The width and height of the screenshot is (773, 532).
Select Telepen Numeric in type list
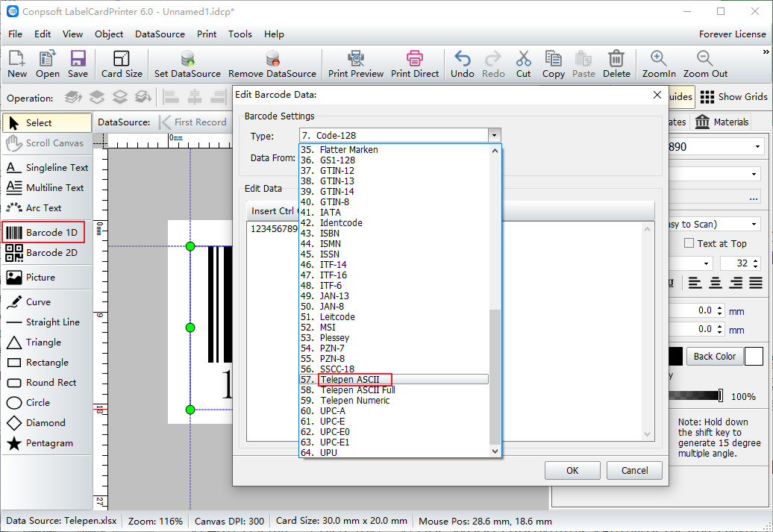pyautogui.click(x=393, y=401)
